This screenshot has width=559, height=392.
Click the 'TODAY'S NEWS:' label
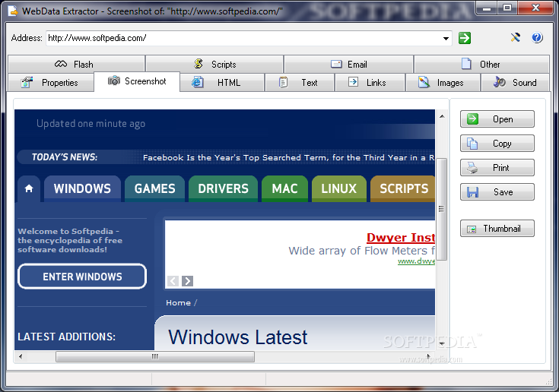click(x=65, y=157)
